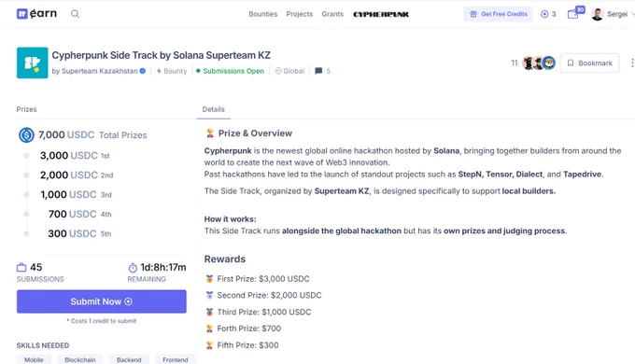Click the USDC coin icon by Total Prizes
The width and height of the screenshot is (635, 364).
(27, 134)
